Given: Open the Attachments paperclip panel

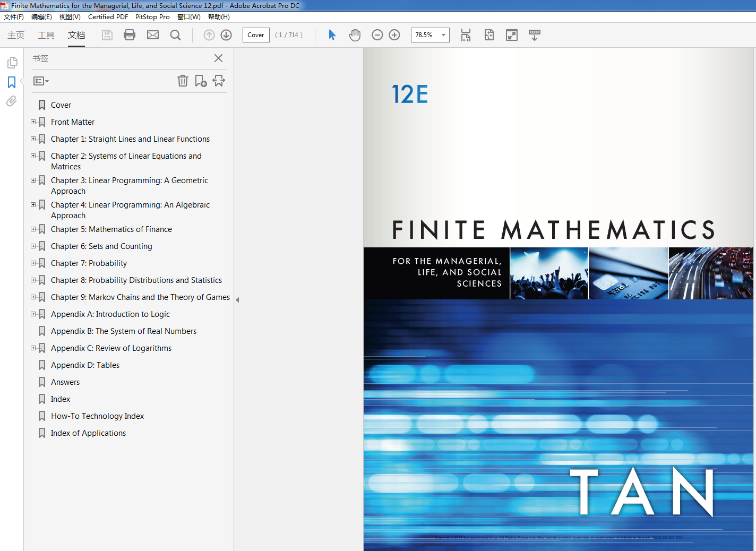Looking at the screenshot, I should click(12, 101).
